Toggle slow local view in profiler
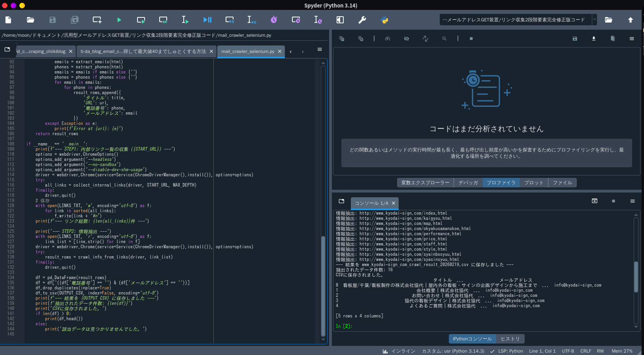This screenshot has width=644, height=355. 388,39
